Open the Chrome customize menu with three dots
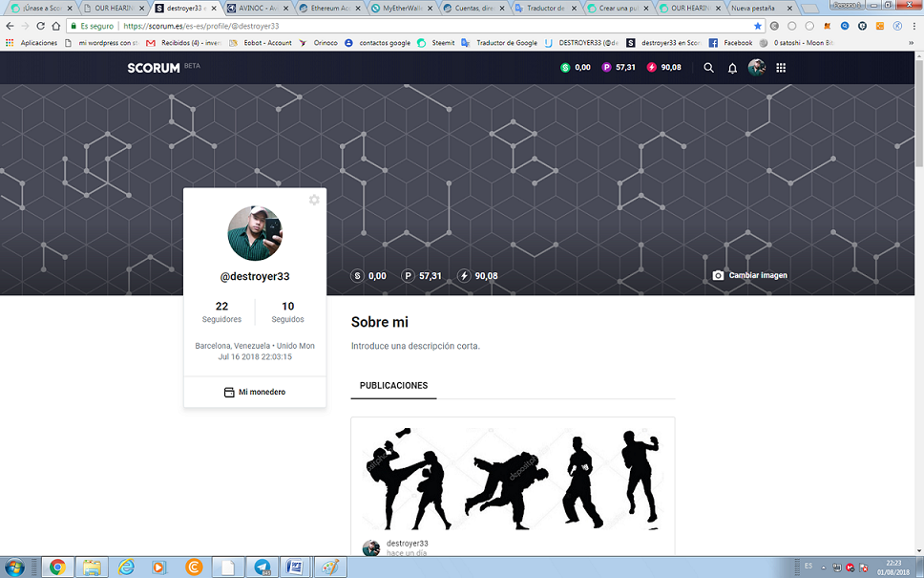 pyautogui.click(x=913, y=27)
